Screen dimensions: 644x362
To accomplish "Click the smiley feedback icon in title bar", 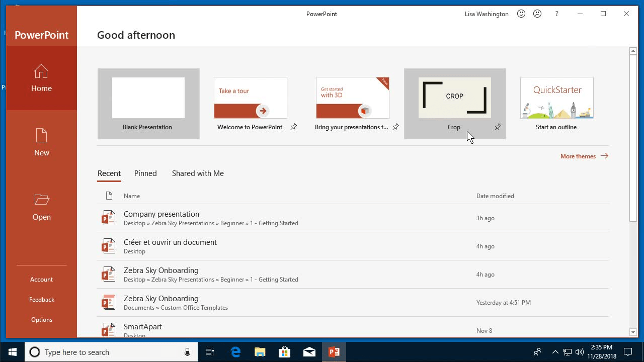I will point(521,14).
